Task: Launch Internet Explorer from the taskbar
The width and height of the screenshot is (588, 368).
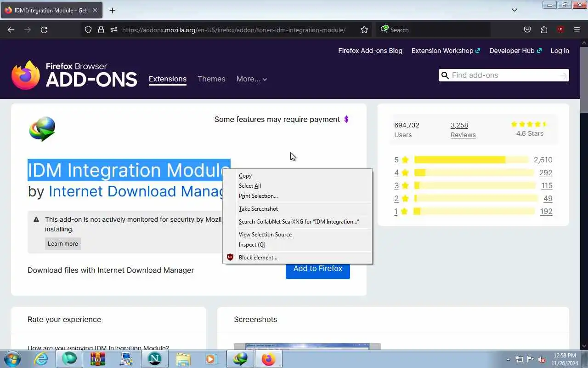Action: 41,359
